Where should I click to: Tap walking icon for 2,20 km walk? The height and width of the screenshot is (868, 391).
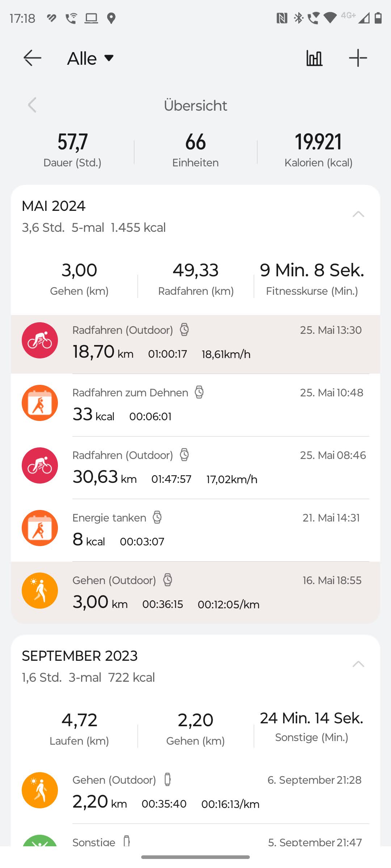point(40,790)
